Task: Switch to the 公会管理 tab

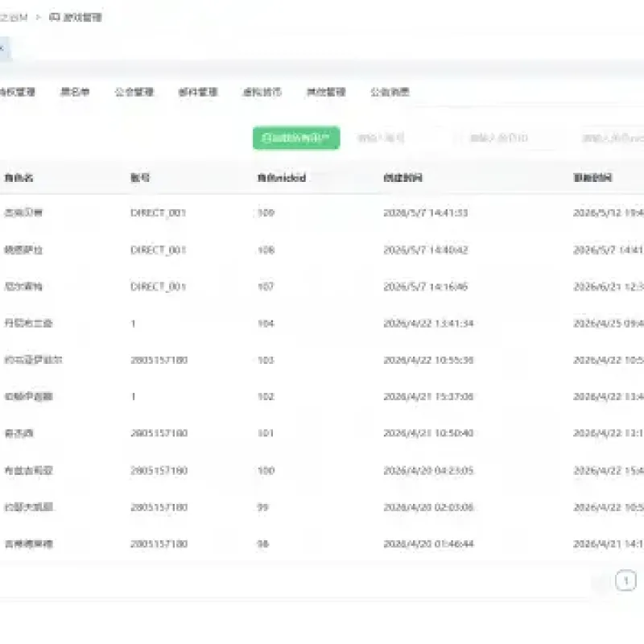Action: (134, 92)
